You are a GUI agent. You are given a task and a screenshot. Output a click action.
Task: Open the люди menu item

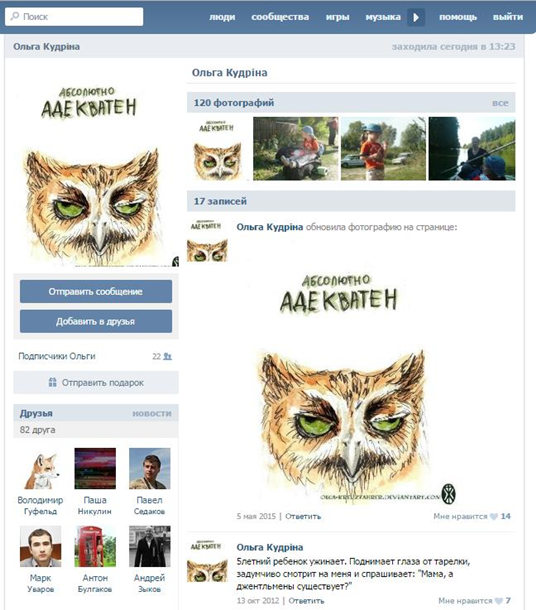click(x=222, y=17)
